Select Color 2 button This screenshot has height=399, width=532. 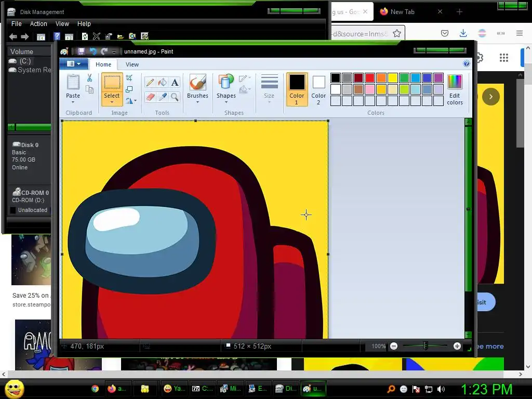tap(318, 89)
